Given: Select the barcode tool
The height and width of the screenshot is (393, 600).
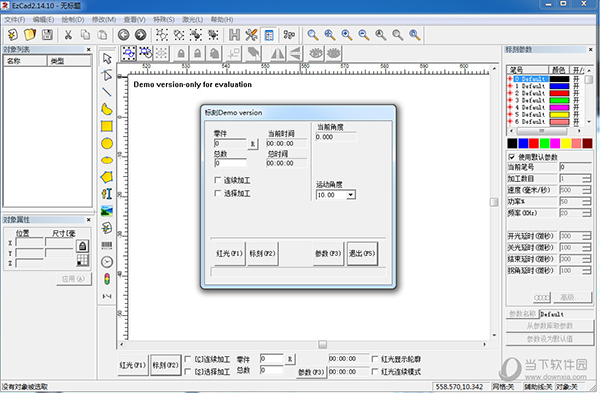Looking at the screenshot, I should [x=107, y=245].
